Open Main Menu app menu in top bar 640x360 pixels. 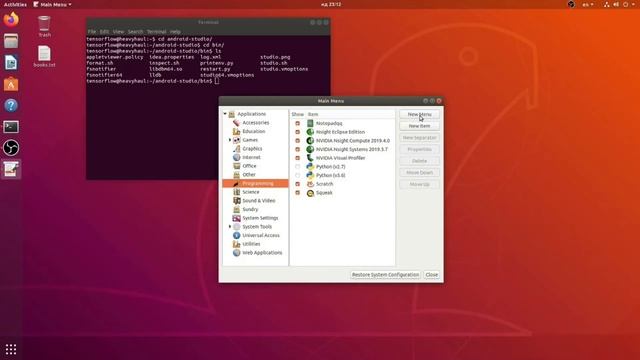(52, 4)
